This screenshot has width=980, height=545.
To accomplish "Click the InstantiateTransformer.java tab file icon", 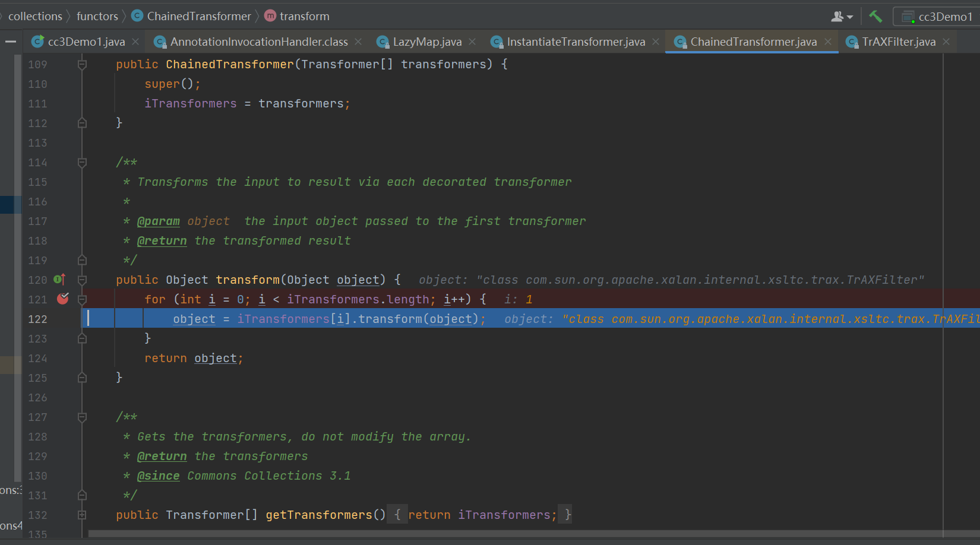I will pos(497,42).
